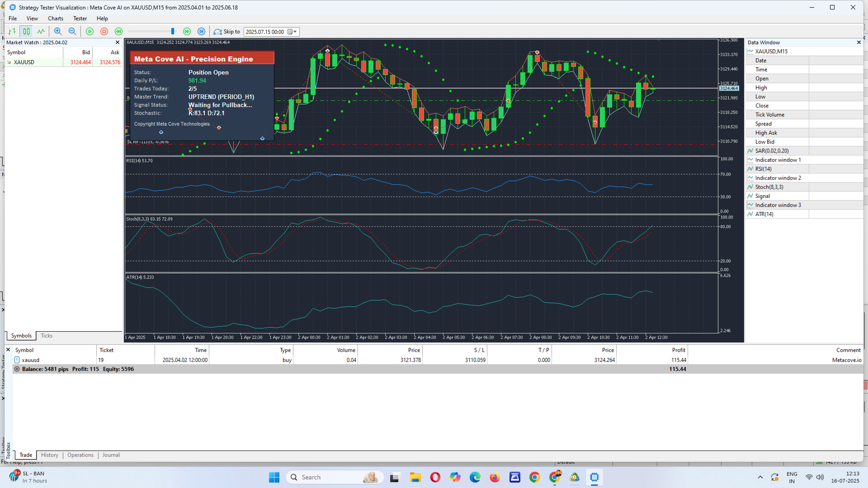The width and height of the screenshot is (868, 488).
Task: Open the Help menu
Action: coord(102,19)
